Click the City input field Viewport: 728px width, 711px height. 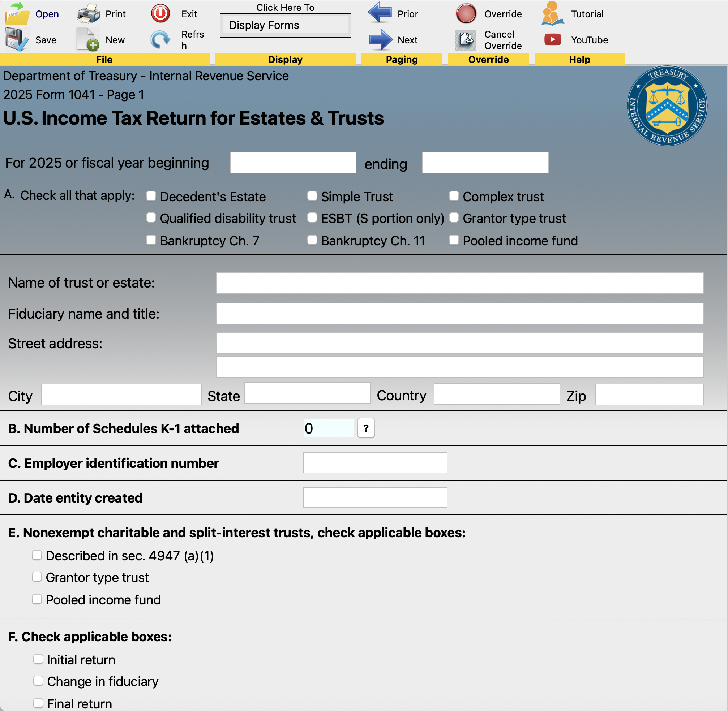tap(121, 394)
